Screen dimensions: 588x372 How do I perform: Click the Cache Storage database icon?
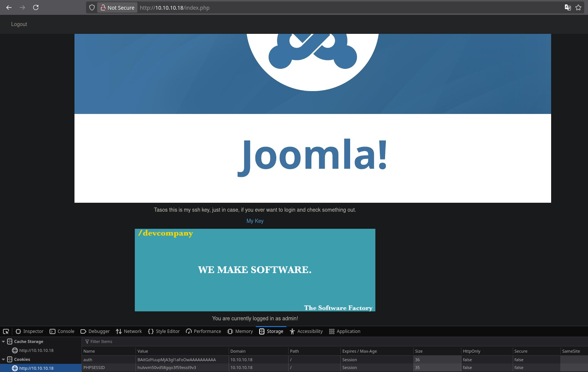coord(10,341)
